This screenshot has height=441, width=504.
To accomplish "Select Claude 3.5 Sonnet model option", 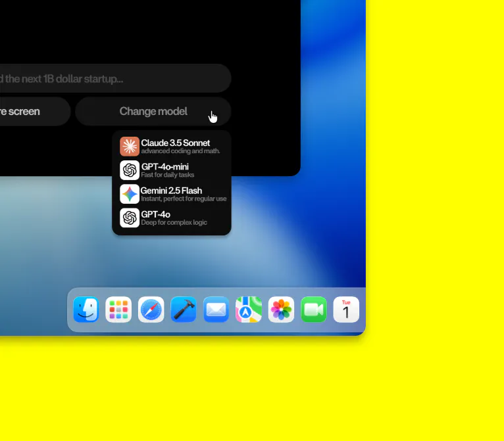I will (x=172, y=147).
